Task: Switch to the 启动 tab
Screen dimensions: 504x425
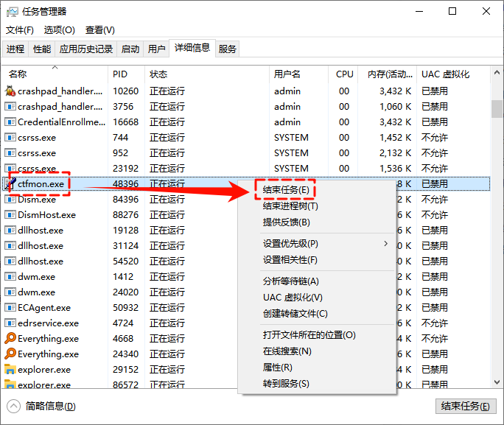Action: 130,49
